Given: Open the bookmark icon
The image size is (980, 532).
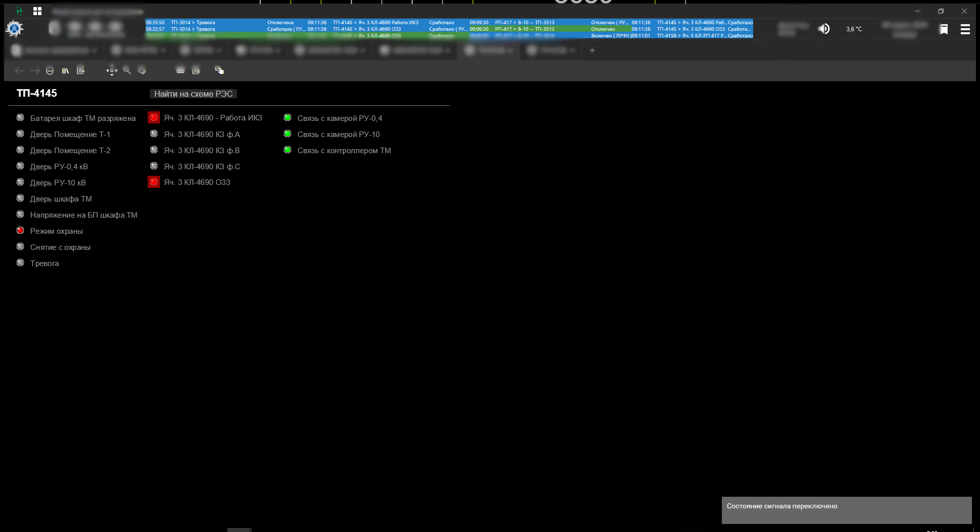Looking at the screenshot, I should click(944, 29).
